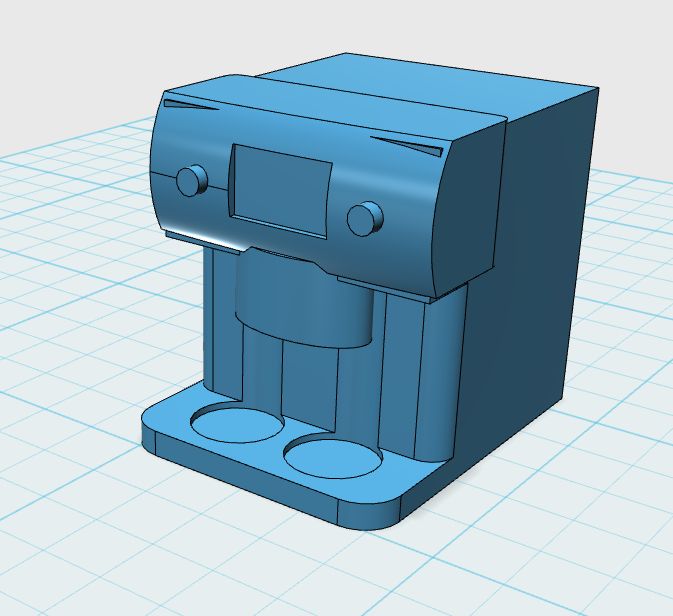Image resolution: width=673 pixels, height=616 pixels.
Task: Select the front edge face of drip tray
Action: click(x=247, y=479)
